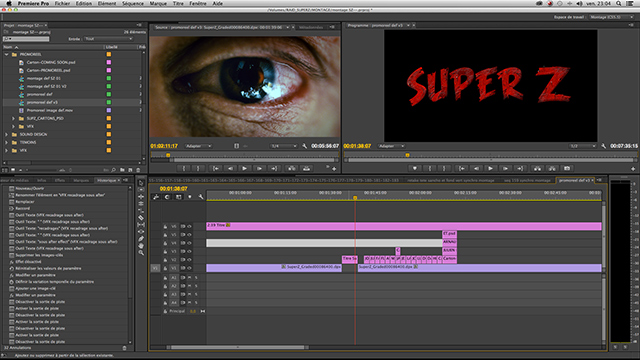Click the Program monitor Extract button
640x360 pixels.
[x=552, y=168]
